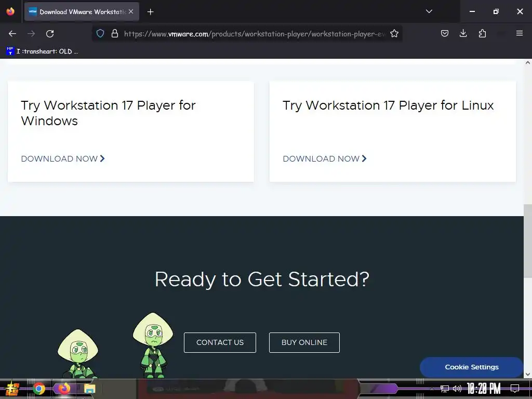Screen dimensions: 532x399
Task: Open the network status tray icon
Action: (445, 389)
